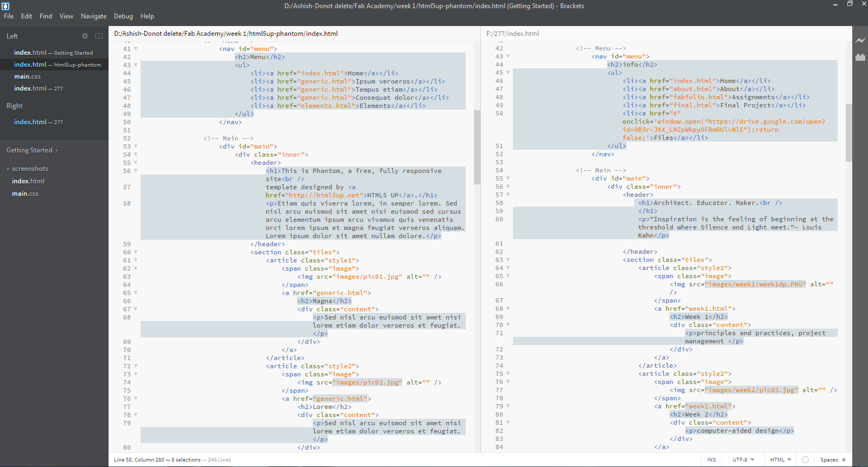This screenshot has width=868, height=467.
Task: Click the Menu h2 line in left pane
Action: pyautogui.click(x=260, y=57)
